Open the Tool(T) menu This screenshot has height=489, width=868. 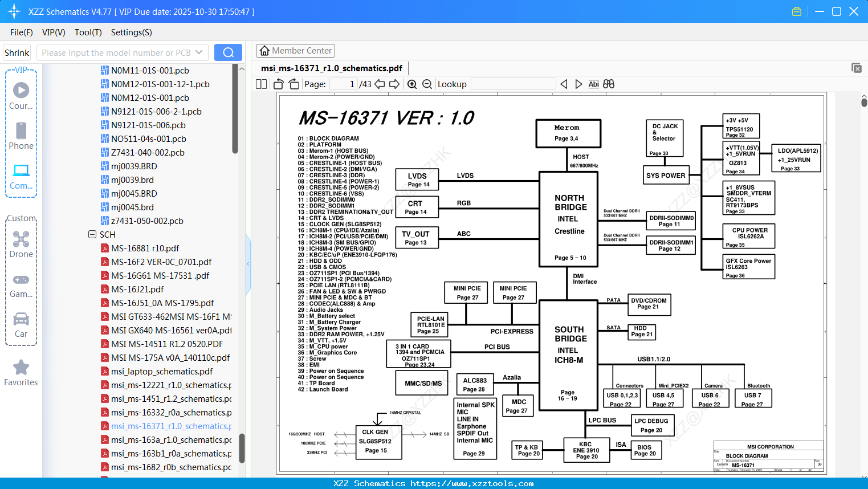(x=88, y=32)
